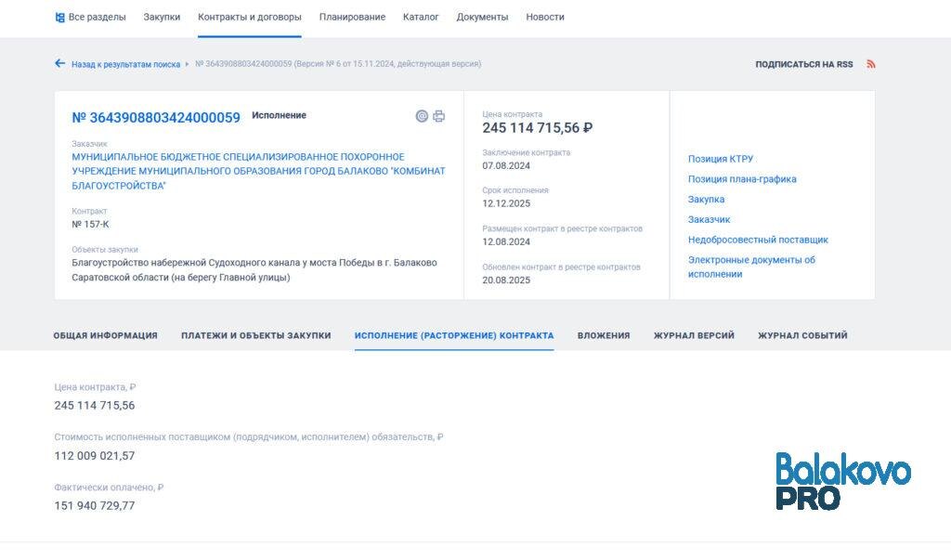
Task: Open the 'Все разделы' section
Action: click(97, 16)
